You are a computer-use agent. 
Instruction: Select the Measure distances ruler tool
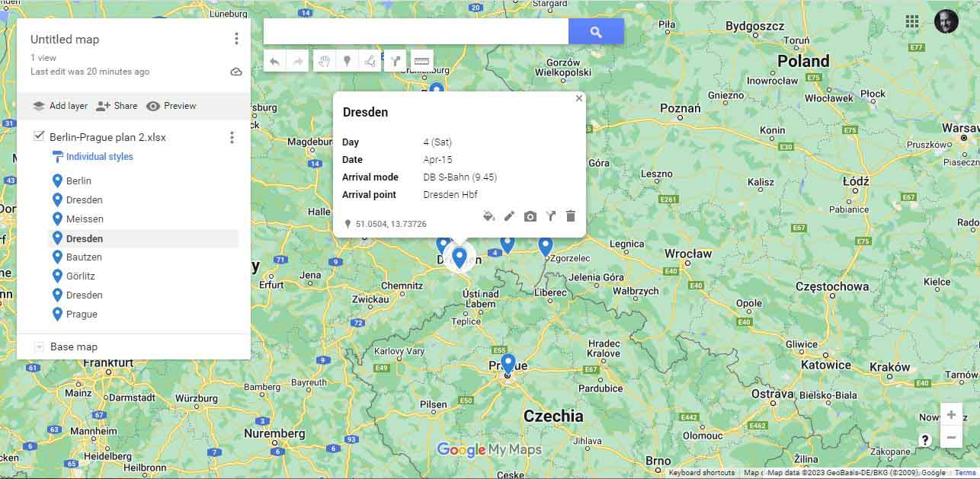coord(421,62)
